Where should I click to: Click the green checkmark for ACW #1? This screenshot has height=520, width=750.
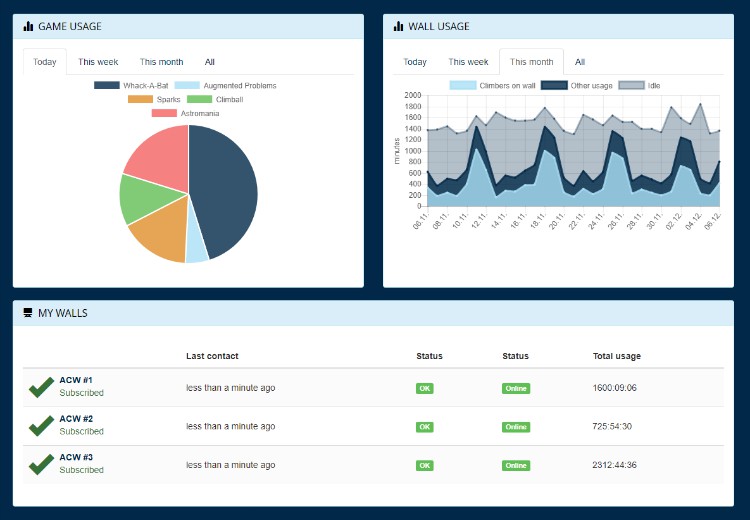41,387
